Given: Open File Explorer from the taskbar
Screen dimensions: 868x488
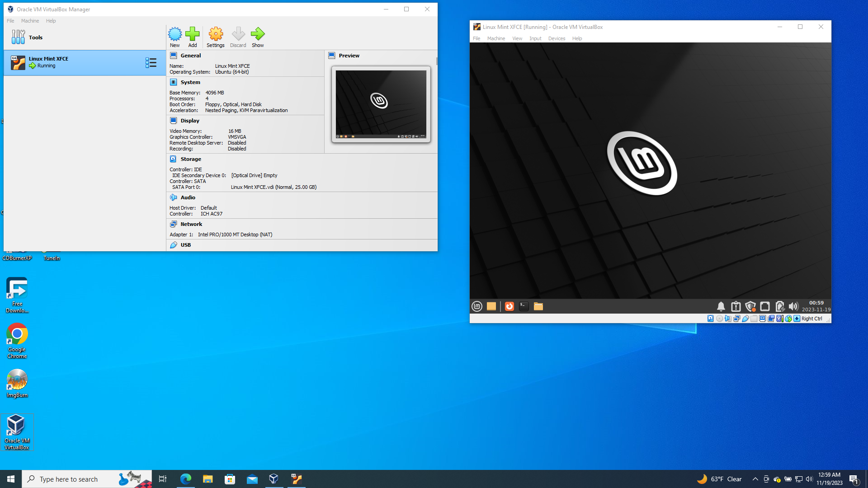Looking at the screenshot, I should [x=208, y=479].
